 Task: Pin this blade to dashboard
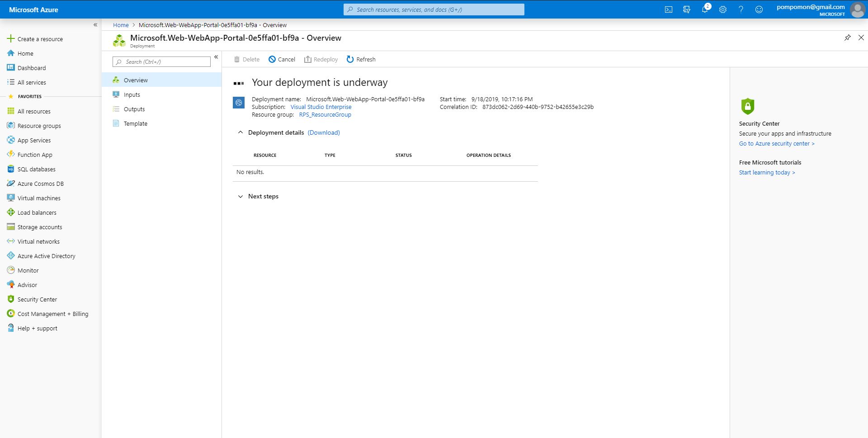point(848,38)
